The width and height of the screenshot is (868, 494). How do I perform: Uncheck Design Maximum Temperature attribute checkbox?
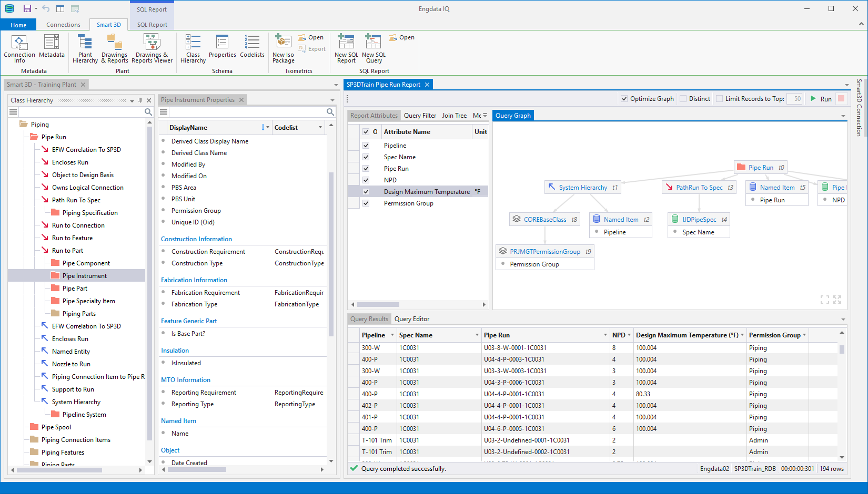point(366,192)
